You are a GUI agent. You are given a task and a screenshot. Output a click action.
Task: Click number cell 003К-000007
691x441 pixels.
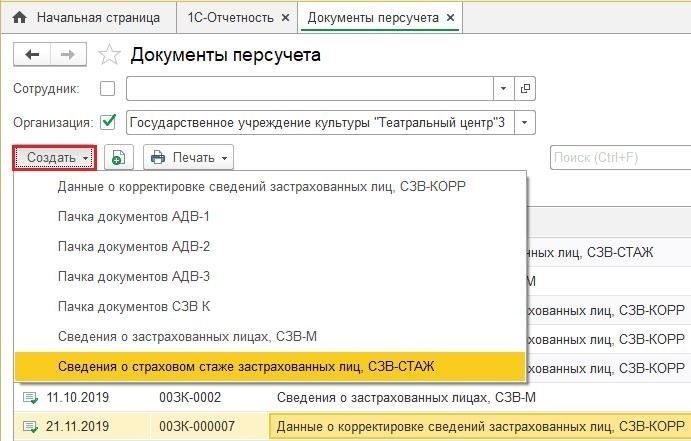coord(197,426)
